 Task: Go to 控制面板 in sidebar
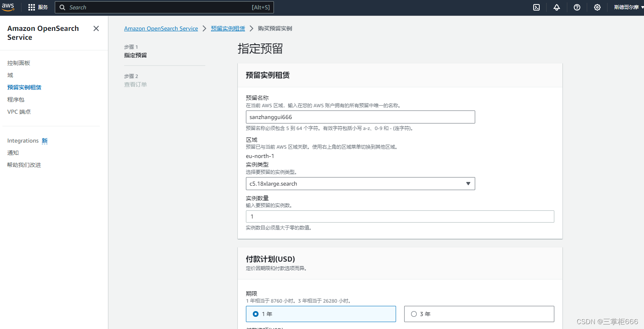point(19,63)
